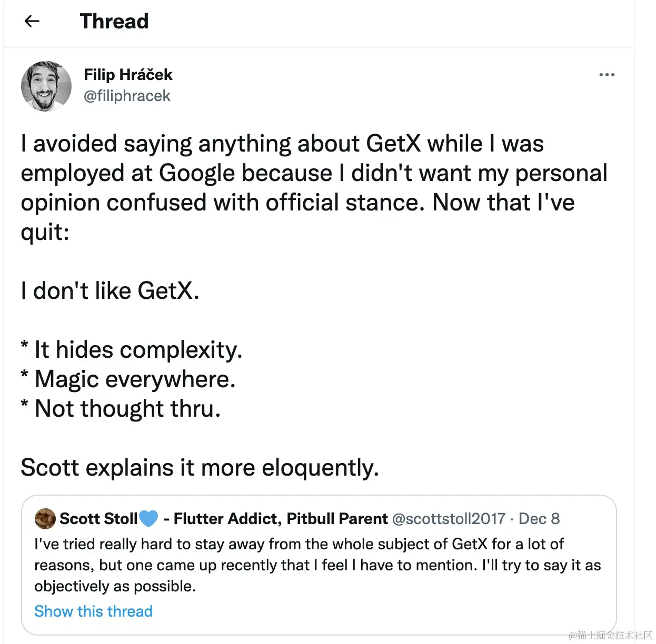Click the "It hides complexity" bullet
The height and width of the screenshot is (644, 656).
[x=137, y=350]
